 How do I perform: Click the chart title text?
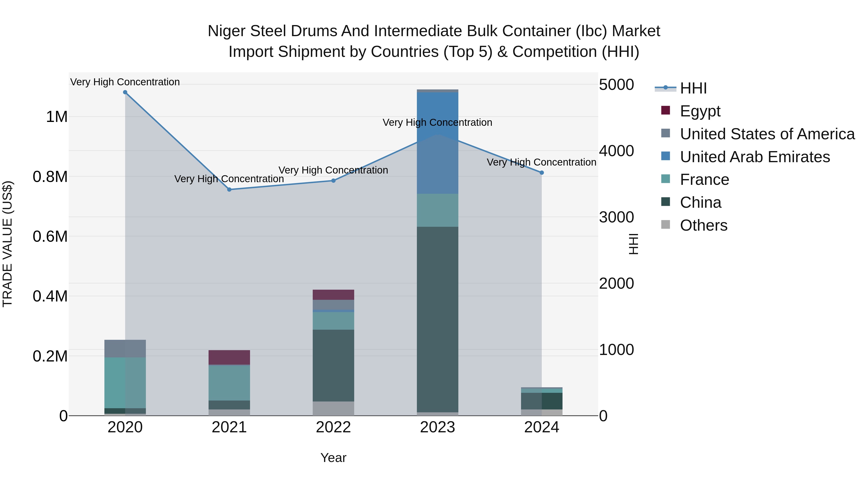click(434, 41)
